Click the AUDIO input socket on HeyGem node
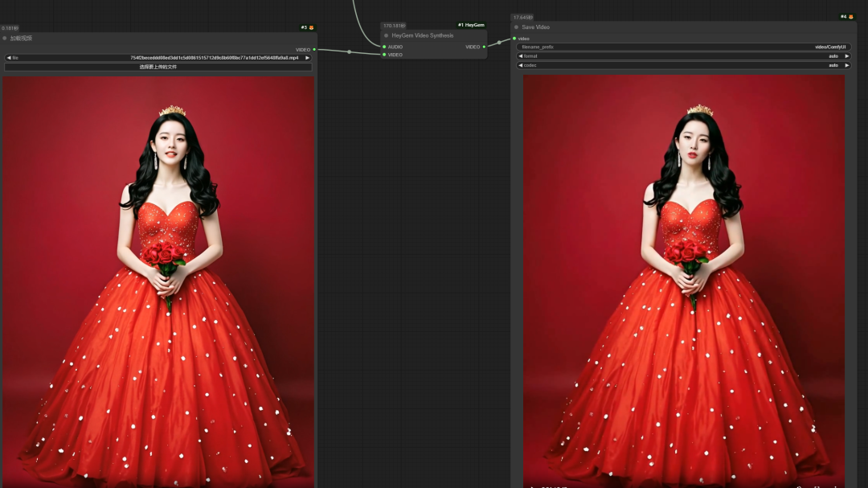Viewport: 868px width, 488px height. (384, 47)
